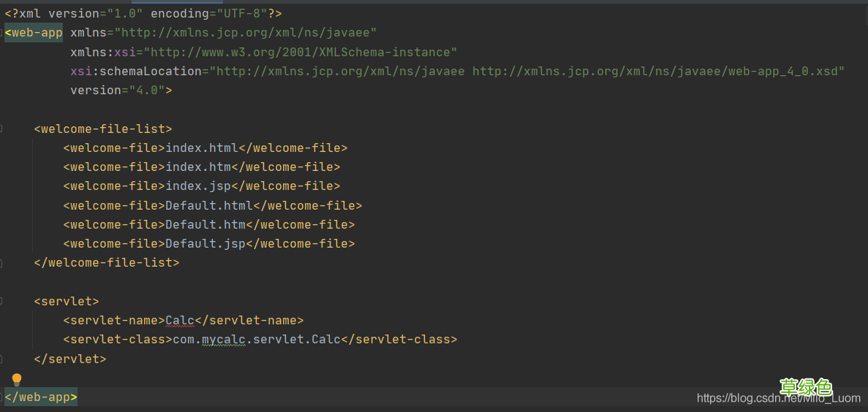Click the web-app_4_0.xsd schema URL
868x412 pixels.
pos(658,71)
